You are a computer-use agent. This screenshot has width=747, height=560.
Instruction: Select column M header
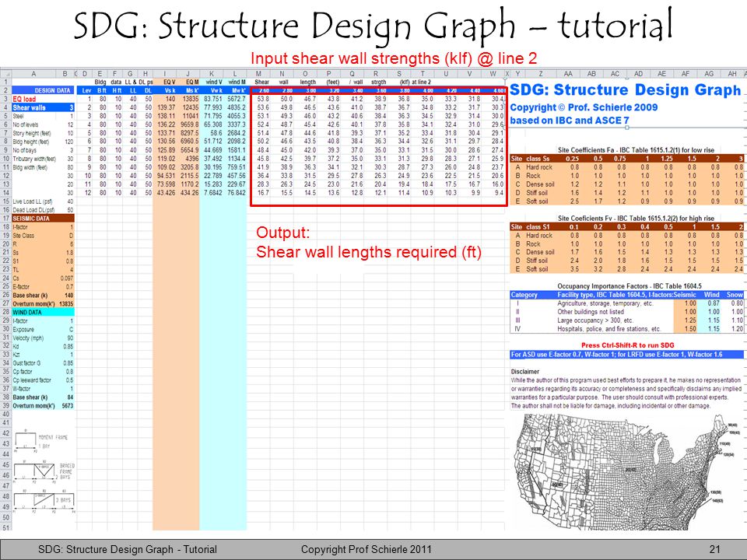pyautogui.click(x=258, y=74)
